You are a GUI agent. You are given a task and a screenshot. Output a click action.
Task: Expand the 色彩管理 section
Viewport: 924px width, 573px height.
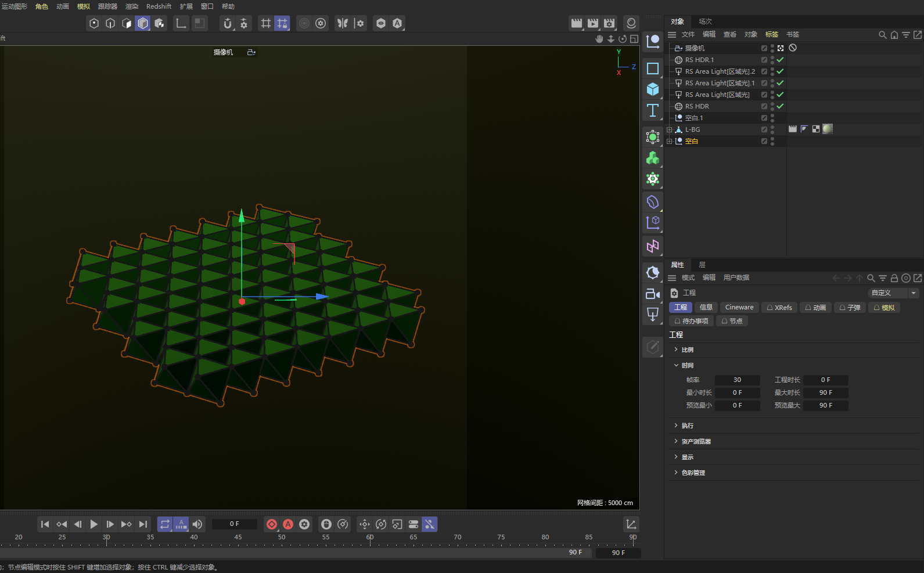pyautogui.click(x=676, y=473)
